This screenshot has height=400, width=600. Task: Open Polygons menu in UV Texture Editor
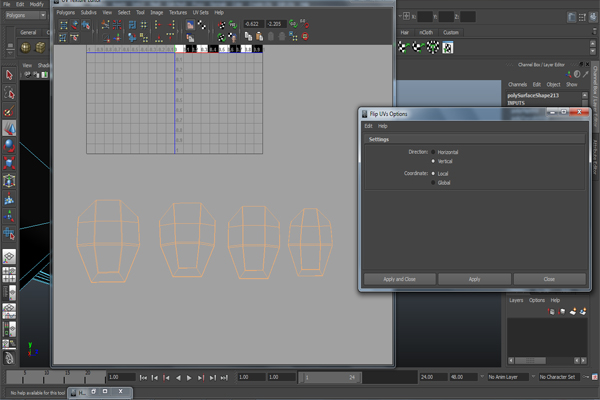click(65, 13)
